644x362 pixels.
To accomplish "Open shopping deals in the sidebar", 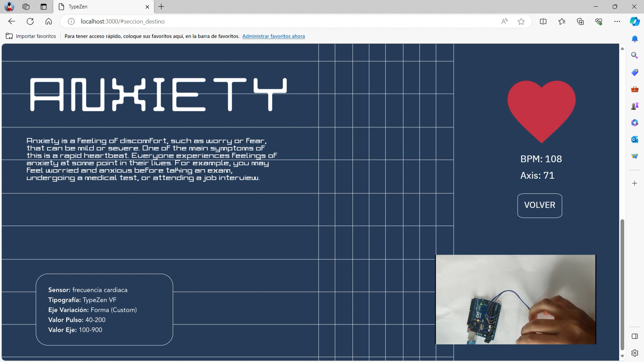I will tap(635, 72).
